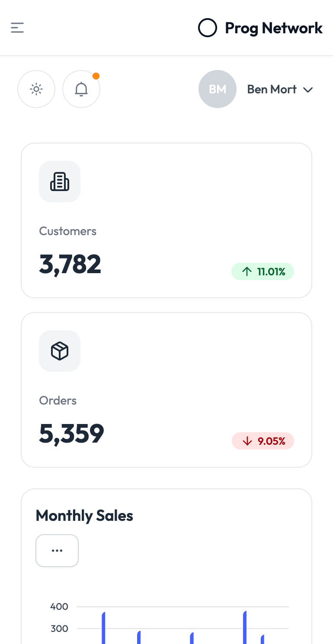Viewport: 333px width, 644px height.
Task: Click the Orders count 5,359
Action: [72, 434]
